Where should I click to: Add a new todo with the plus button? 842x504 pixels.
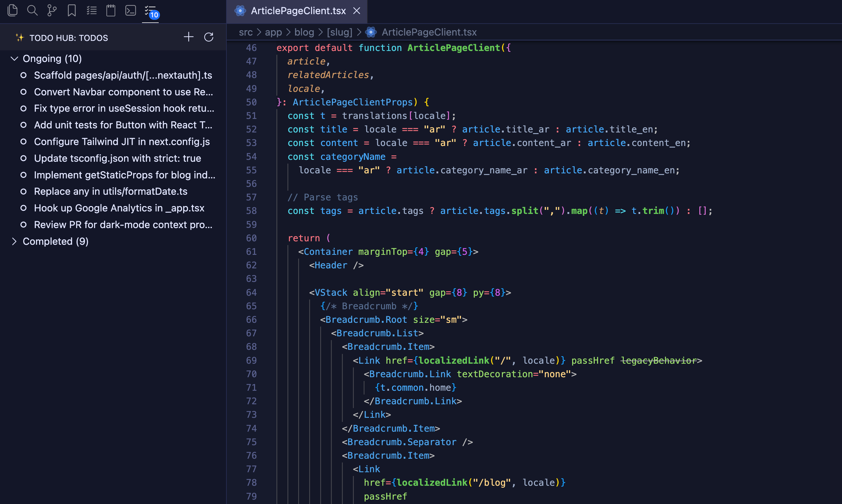point(188,37)
